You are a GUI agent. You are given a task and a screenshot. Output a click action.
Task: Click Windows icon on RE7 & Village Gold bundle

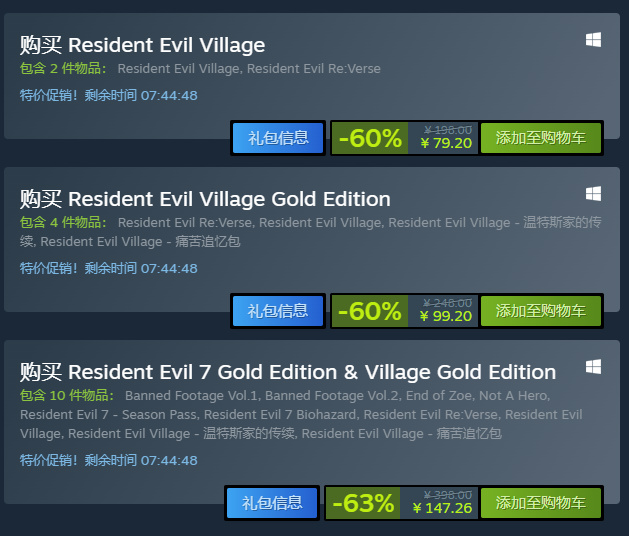[x=593, y=367]
